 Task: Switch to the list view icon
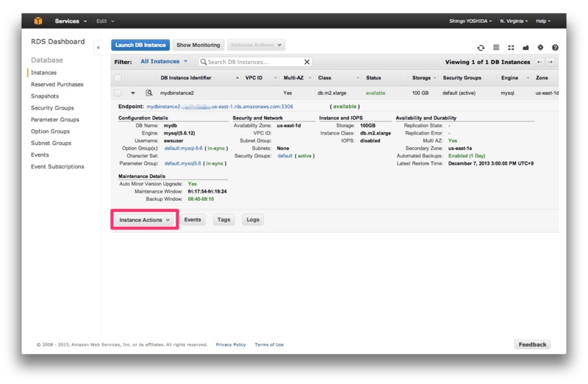click(x=496, y=47)
